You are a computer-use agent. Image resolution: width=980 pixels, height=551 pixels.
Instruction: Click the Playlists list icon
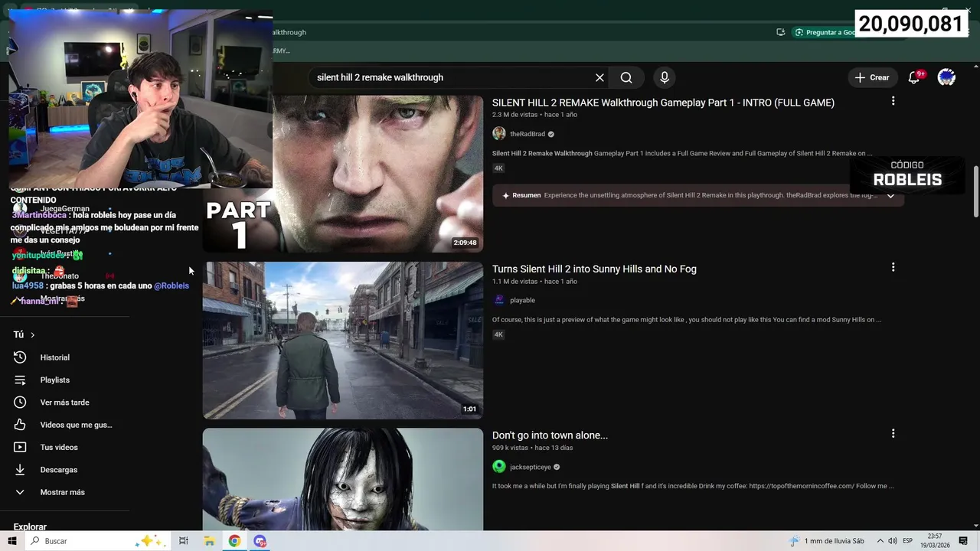(20, 380)
